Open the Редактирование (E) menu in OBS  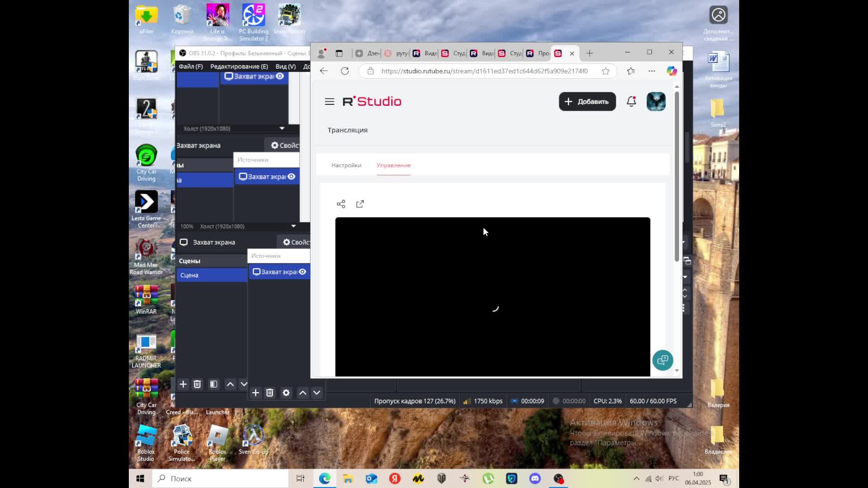click(239, 66)
